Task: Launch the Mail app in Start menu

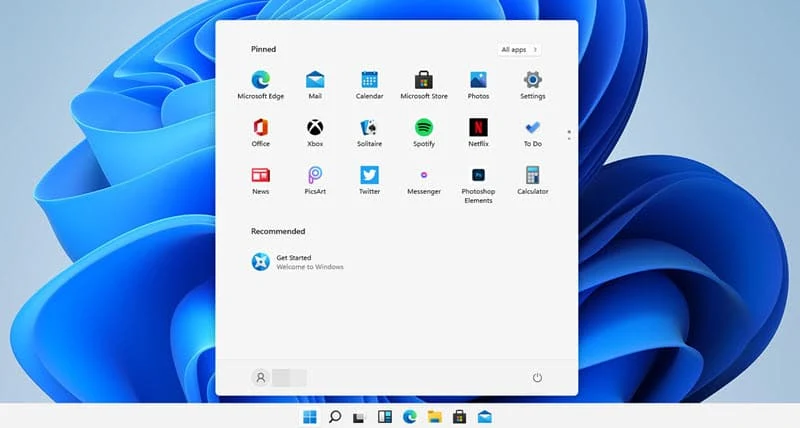Action: click(x=315, y=85)
